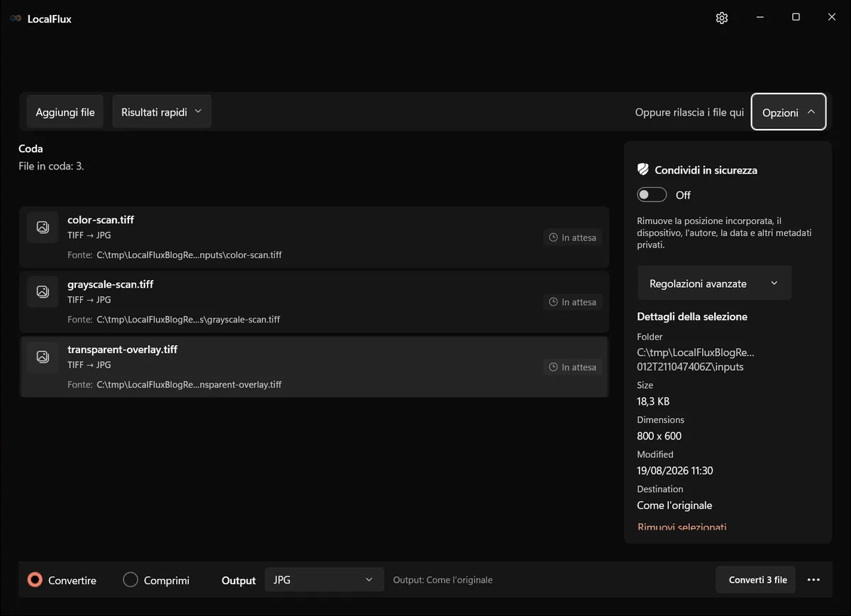
Task: Click the 'File in coda: 3.' text
Action: click(51, 167)
